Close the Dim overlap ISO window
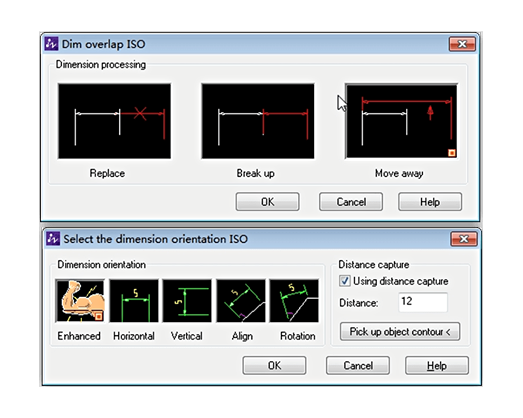The height and width of the screenshot is (418, 523). pyautogui.click(x=462, y=44)
